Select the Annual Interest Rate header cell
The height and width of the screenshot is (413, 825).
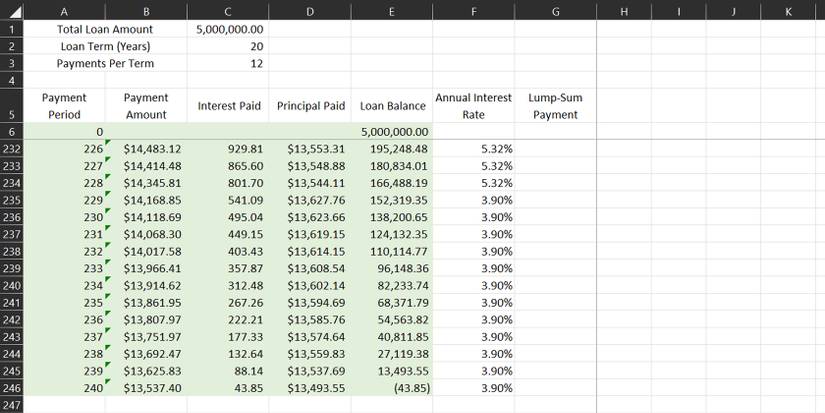473,106
